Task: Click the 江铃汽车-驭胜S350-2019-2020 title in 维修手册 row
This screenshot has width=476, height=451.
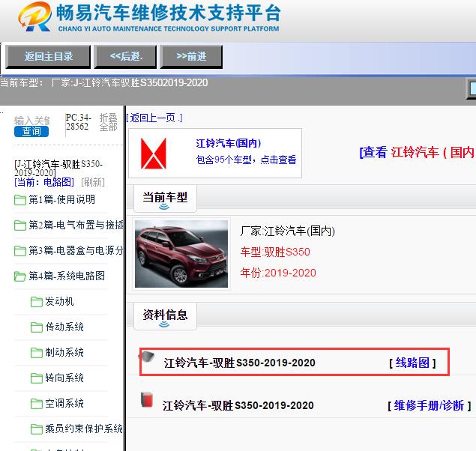Action: click(x=238, y=405)
